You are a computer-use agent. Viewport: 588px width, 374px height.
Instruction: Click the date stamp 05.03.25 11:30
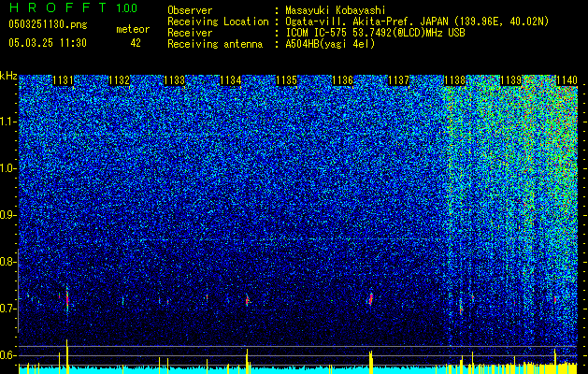click(x=48, y=43)
